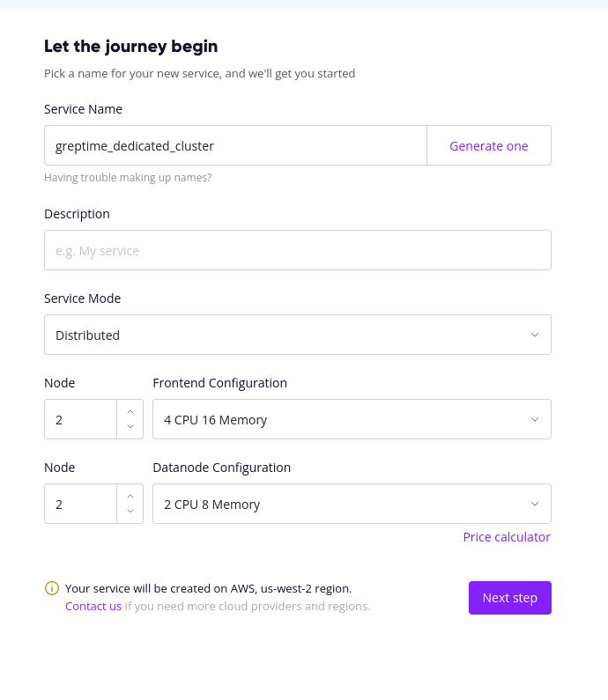This screenshot has height=700, width=608.
Task: Focus the Frontend Node number field
Action: pos(80,419)
